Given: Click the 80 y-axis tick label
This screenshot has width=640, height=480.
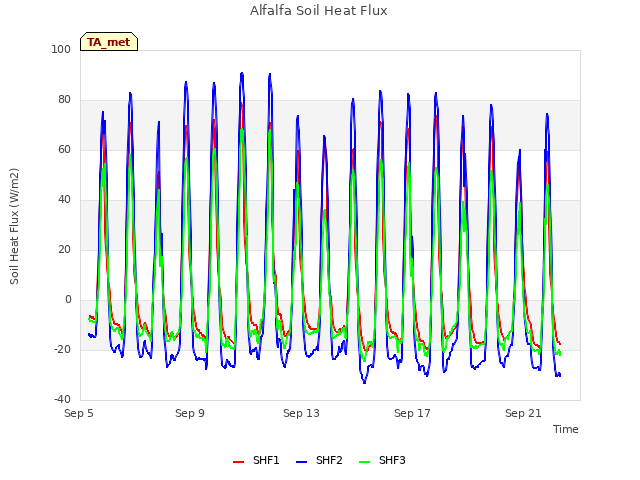Looking at the screenshot, I should pos(64,100).
